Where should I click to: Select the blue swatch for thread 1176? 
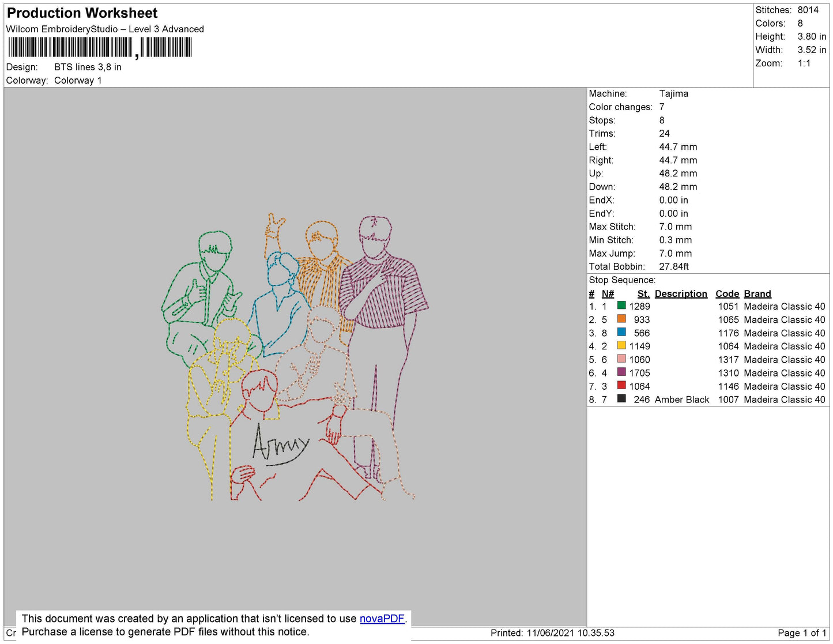[621, 332]
